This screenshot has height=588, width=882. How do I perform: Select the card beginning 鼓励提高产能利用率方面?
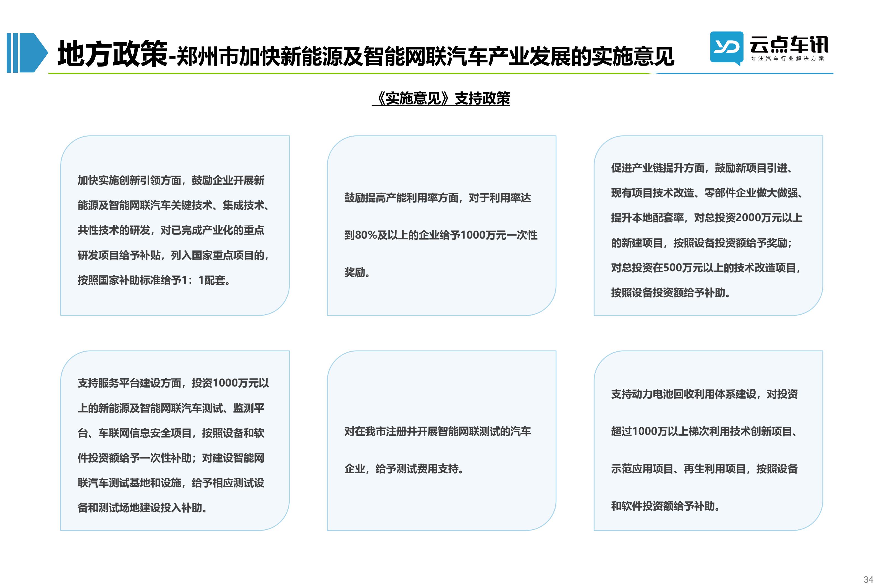(x=442, y=225)
